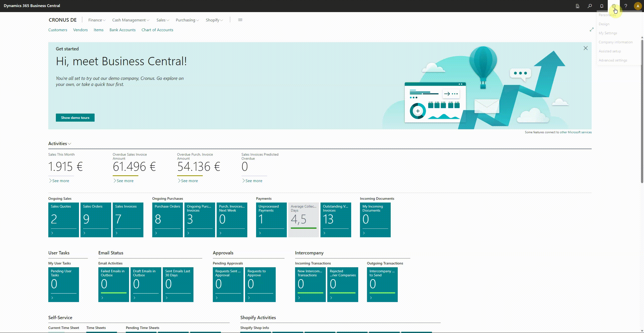Open the Chart of Accounts link
This screenshot has width=644, height=333.
pyautogui.click(x=157, y=30)
